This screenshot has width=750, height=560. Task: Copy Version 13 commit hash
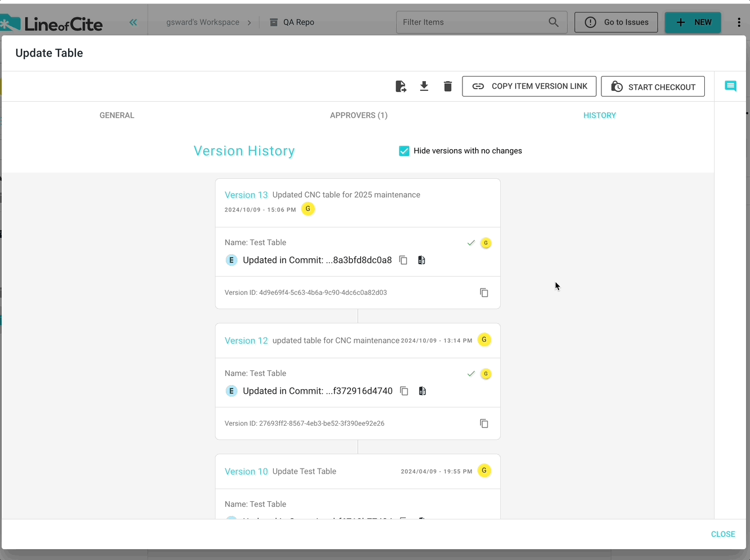click(x=403, y=260)
